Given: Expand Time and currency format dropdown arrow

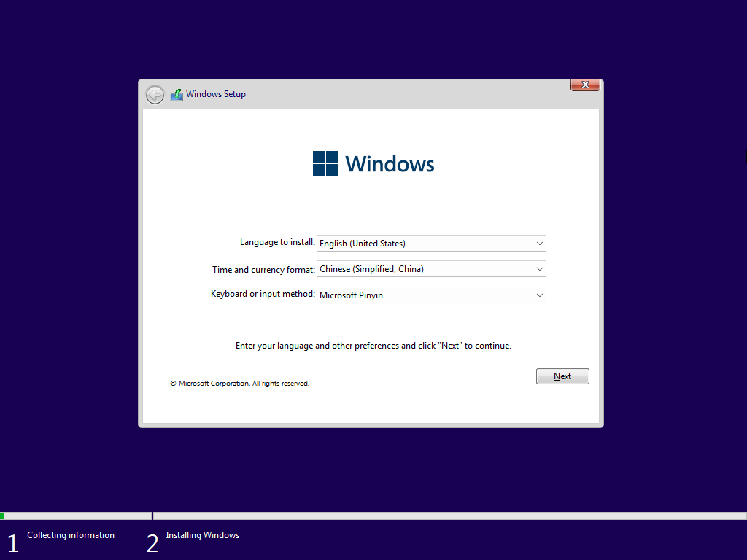Looking at the screenshot, I should 539,269.
